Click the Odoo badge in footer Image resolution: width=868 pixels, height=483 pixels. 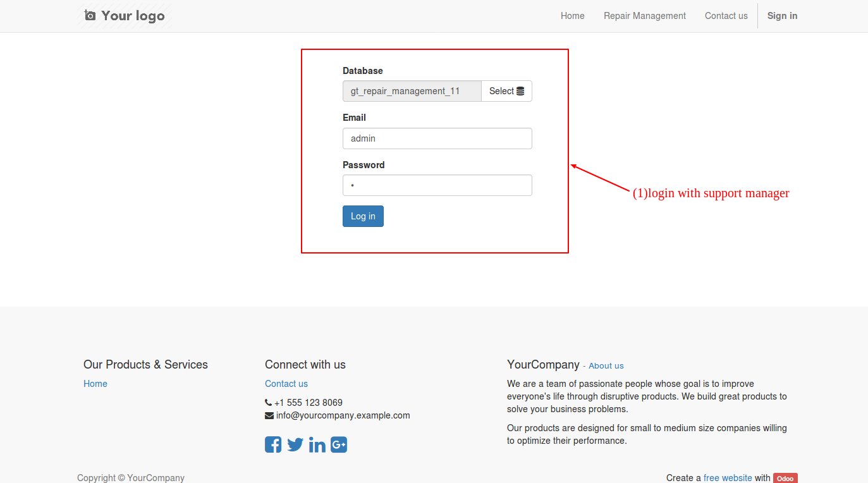coord(785,479)
